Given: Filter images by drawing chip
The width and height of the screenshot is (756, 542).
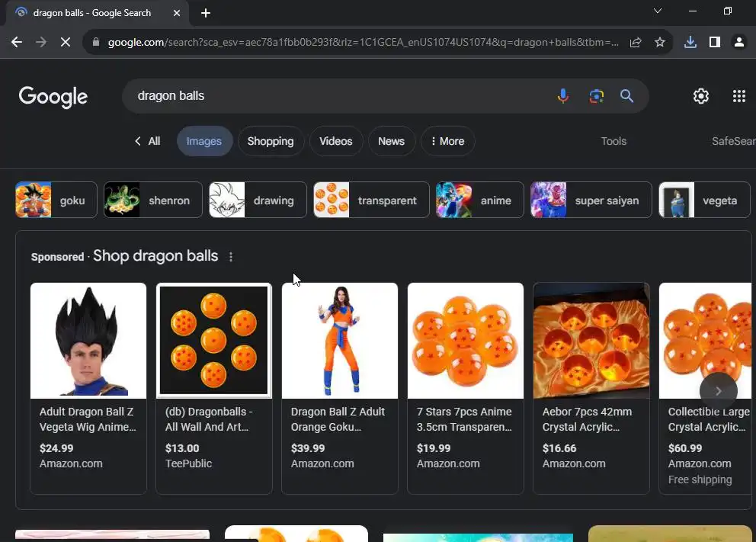Looking at the screenshot, I should tap(258, 200).
